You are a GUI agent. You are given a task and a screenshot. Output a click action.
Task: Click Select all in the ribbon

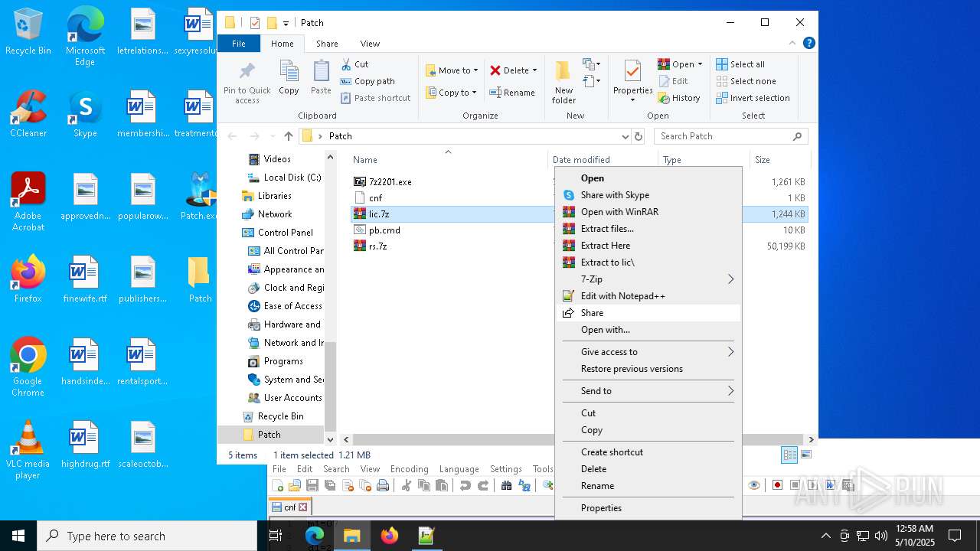click(x=740, y=64)
